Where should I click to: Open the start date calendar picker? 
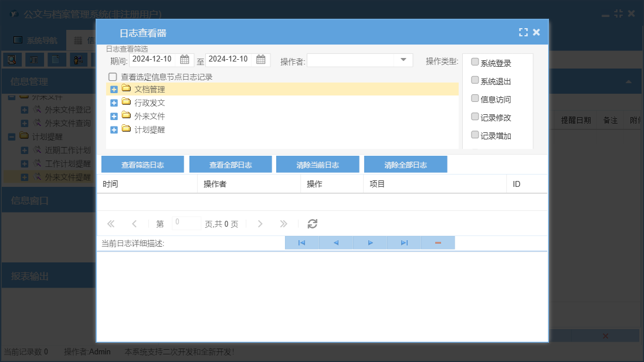click(x=185, y=59)
